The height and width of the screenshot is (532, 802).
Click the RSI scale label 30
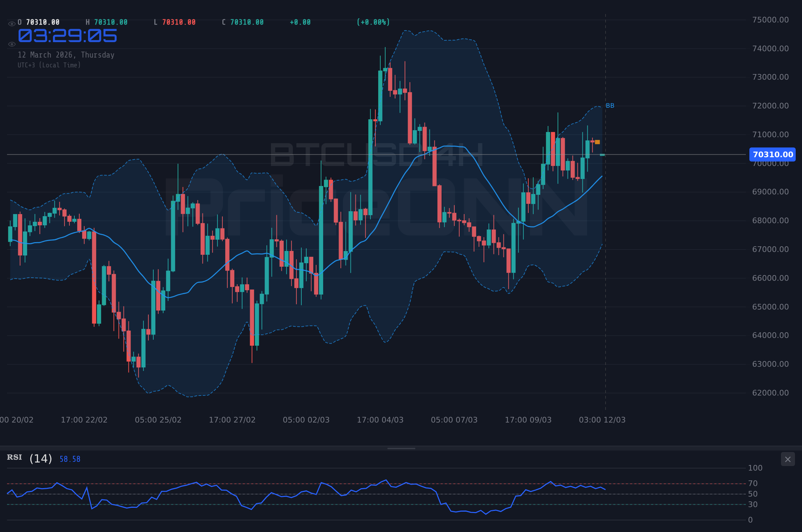pos(753,504)
